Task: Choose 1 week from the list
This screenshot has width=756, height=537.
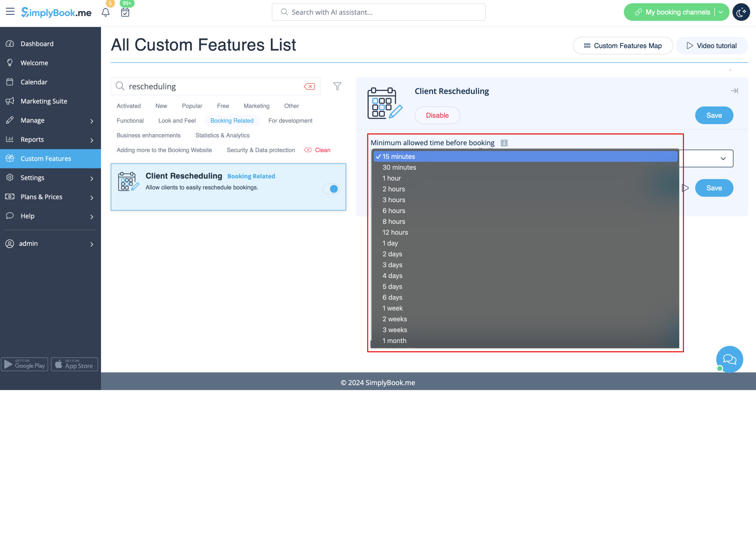Action: [392, 308]
